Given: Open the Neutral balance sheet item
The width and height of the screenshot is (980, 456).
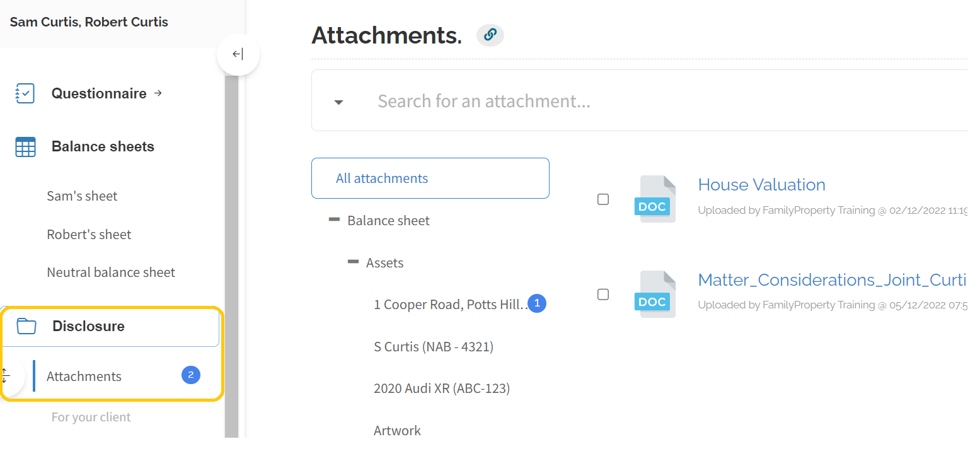Looking at the screenshot, I should [111, 272].
